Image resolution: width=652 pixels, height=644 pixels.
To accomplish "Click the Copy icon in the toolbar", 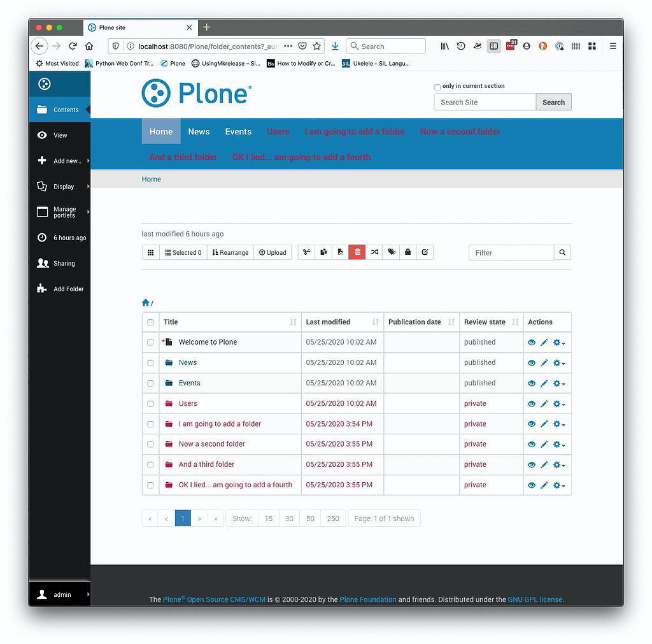I will pos(323,252).
